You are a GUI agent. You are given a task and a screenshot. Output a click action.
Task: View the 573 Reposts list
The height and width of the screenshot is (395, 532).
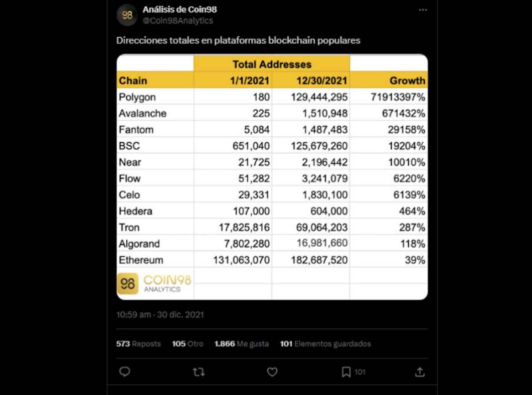click(x=138, y=344)
